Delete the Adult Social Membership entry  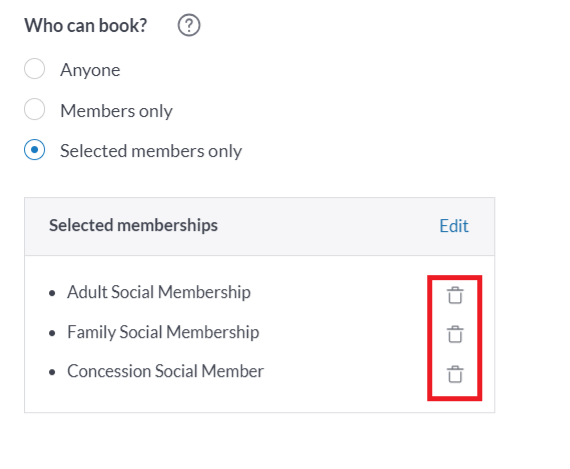point(455,295)
